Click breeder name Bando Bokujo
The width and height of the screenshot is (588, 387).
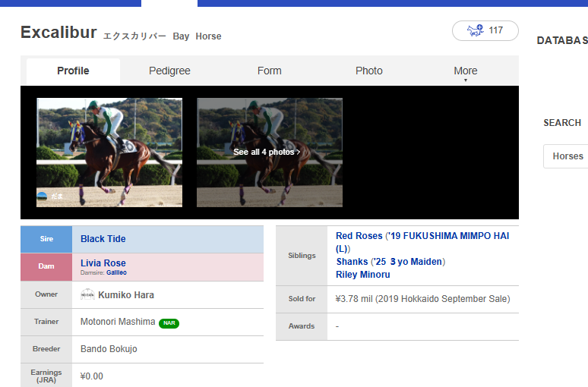(109, 349)
